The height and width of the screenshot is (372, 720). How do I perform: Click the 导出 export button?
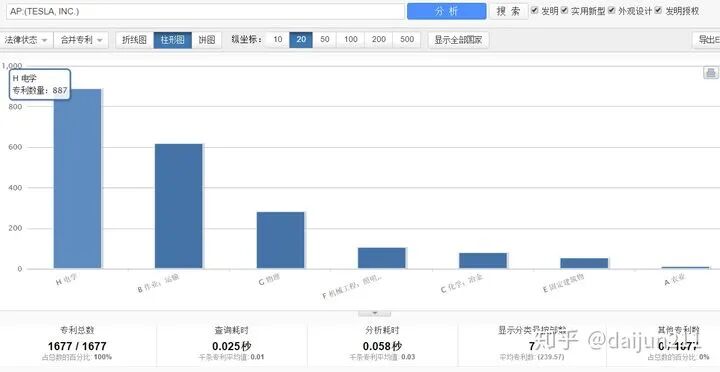coord(706,40)
